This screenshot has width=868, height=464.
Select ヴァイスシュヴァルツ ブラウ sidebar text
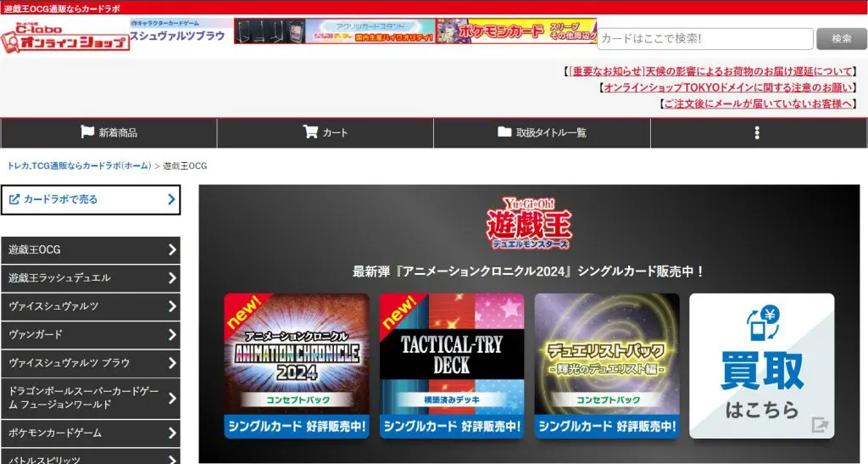coord(70,363)
